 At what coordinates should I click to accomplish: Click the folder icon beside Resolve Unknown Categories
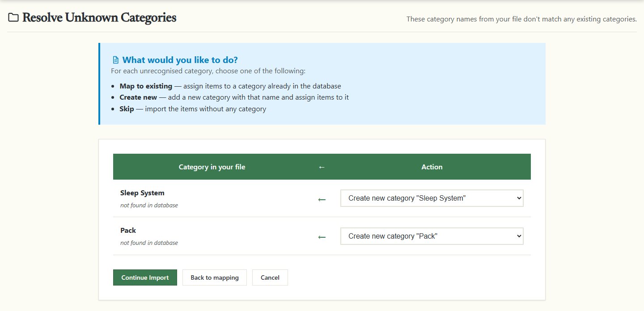(13, 18)
